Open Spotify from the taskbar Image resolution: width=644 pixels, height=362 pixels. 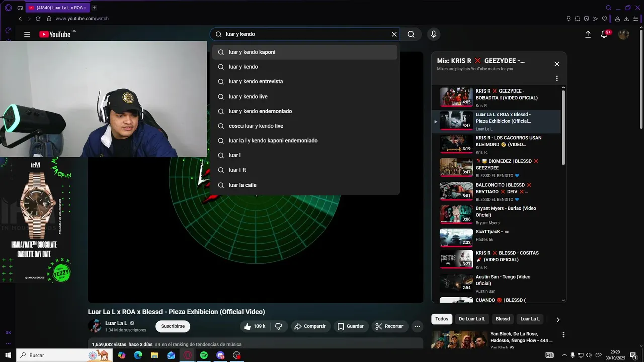pos(204,355)
